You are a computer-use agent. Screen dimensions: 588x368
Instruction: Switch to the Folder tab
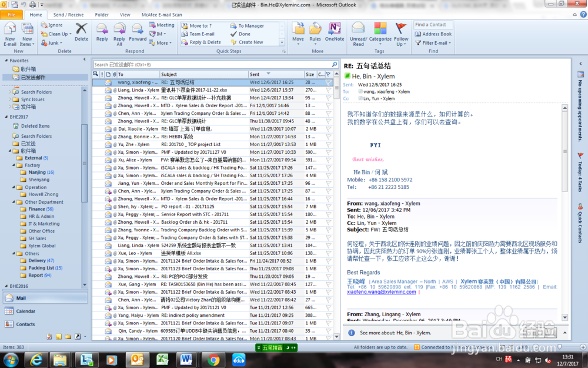[x=102, y=15]
